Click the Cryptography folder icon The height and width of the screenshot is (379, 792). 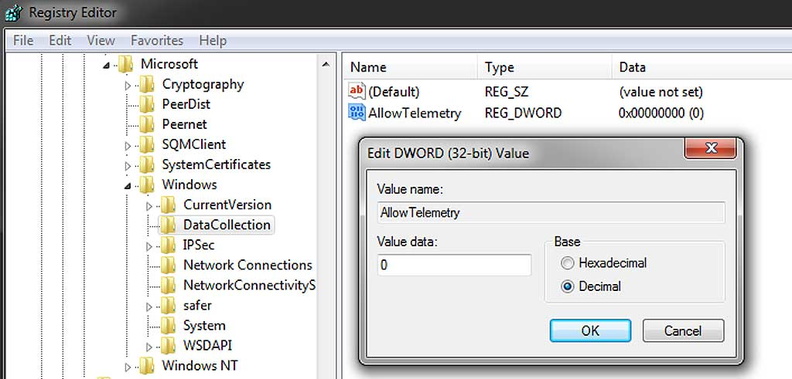pyautogui.click(x=146, y=84)
